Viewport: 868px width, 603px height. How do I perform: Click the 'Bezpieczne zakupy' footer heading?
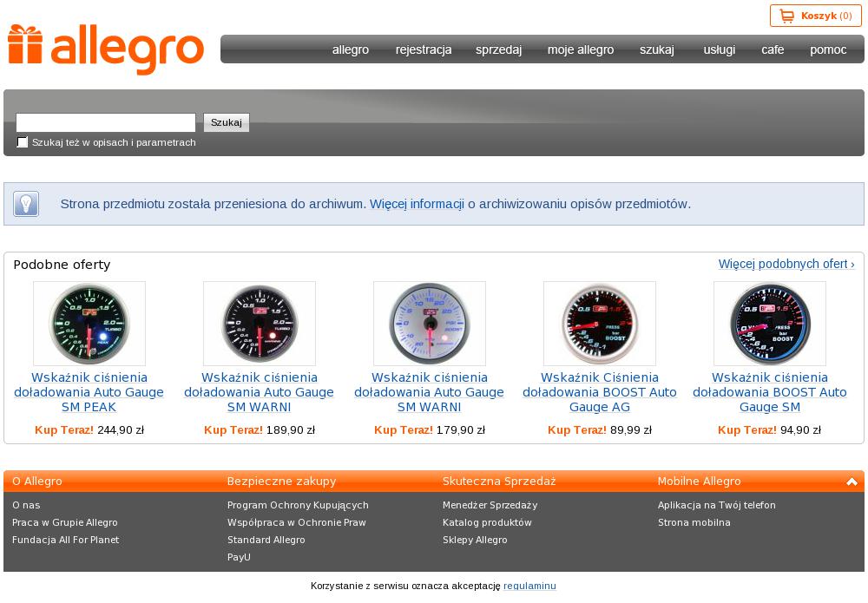pos(282,482)
